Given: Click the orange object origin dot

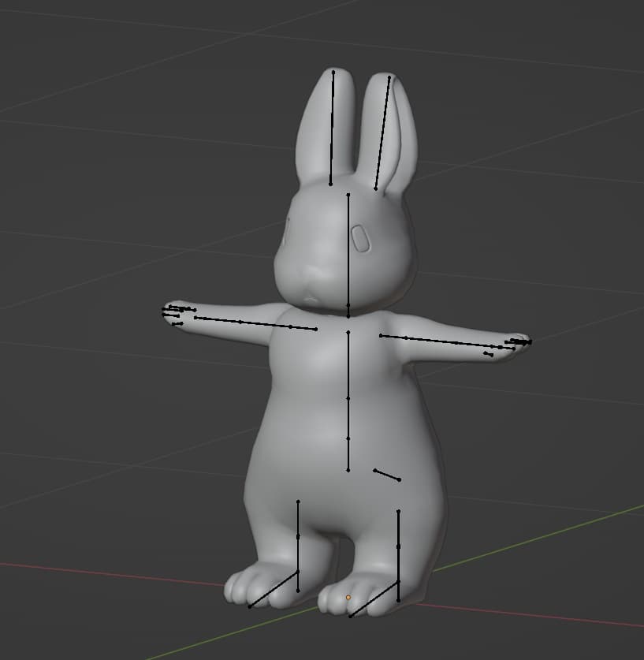Looking at the screenshot, I should (x=348, y=597).
